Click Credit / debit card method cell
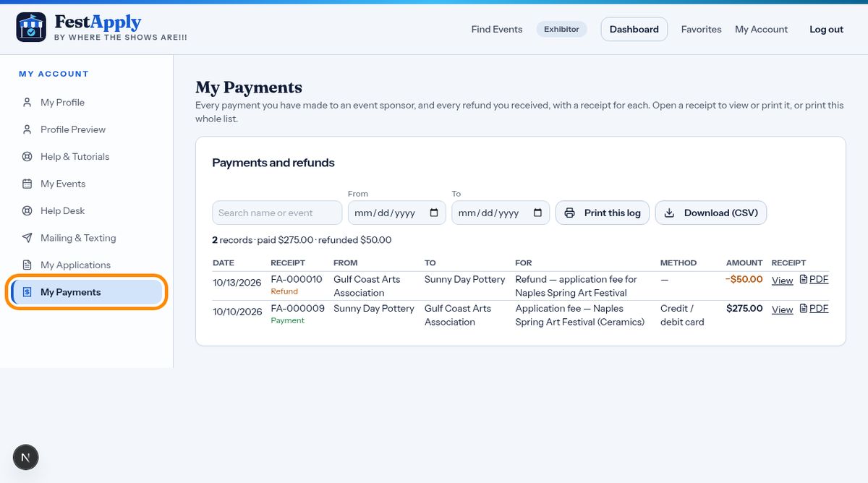The width and height of the screenshot is (868, 483). pos(682,315)
